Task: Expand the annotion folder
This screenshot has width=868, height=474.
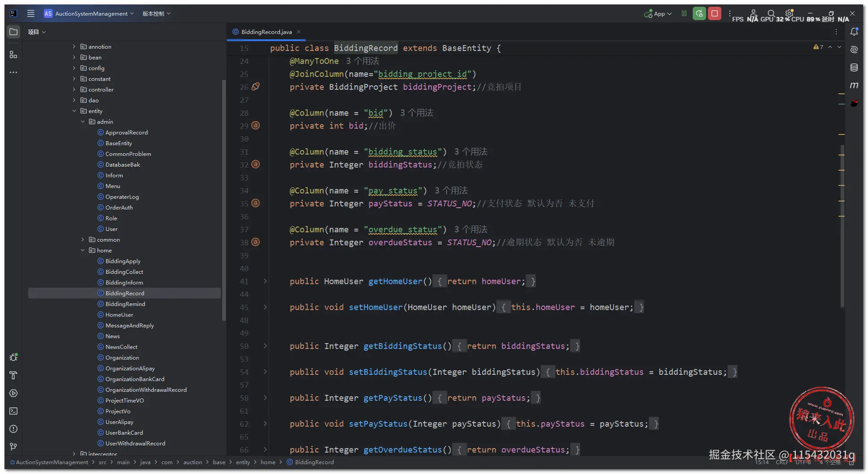Action: pos(74,46)
